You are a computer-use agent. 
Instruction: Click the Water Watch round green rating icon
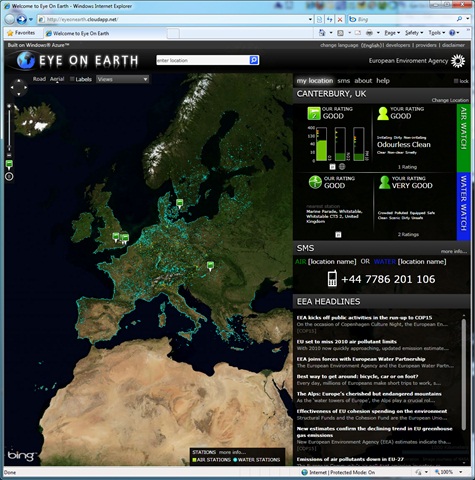[315, 182]
